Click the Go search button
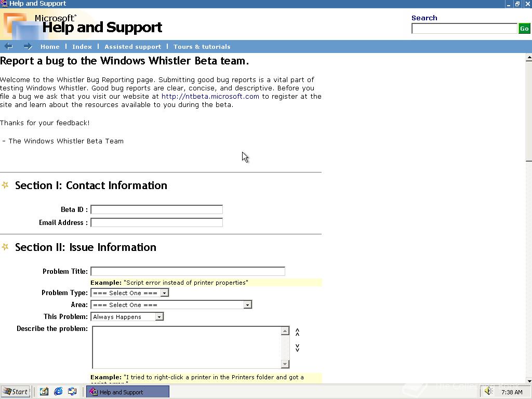The width and height of the screenshot is (532, 399). 524,29
